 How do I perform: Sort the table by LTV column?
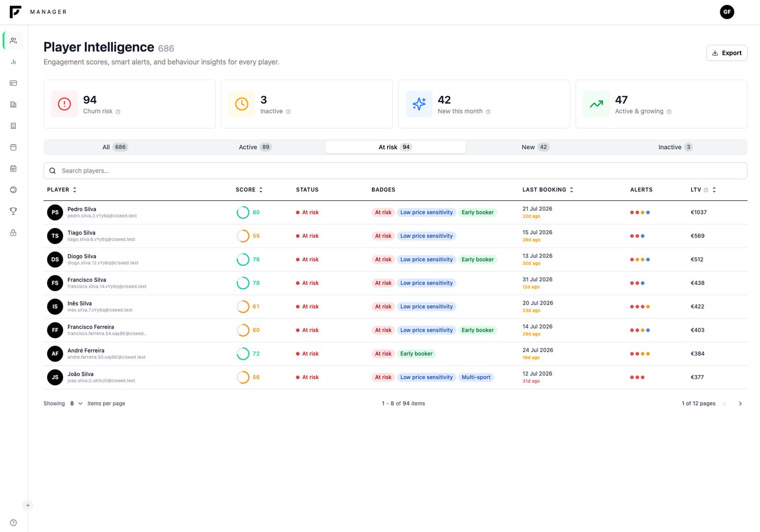pos(703,190)
